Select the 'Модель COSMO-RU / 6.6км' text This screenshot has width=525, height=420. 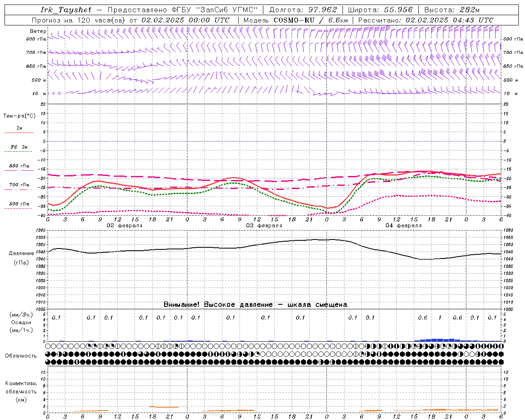pos(295,20)
